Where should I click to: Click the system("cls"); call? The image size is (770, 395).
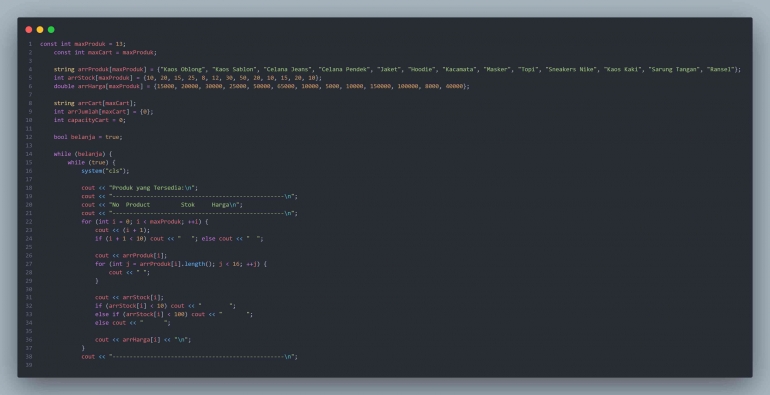pyautogui.click(x=105, y=171)
